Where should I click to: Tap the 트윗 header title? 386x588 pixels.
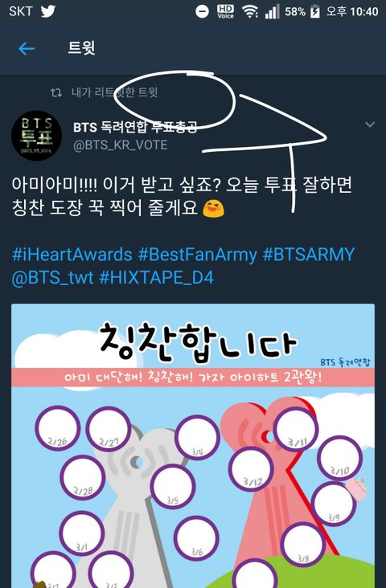tap(81, 48)
